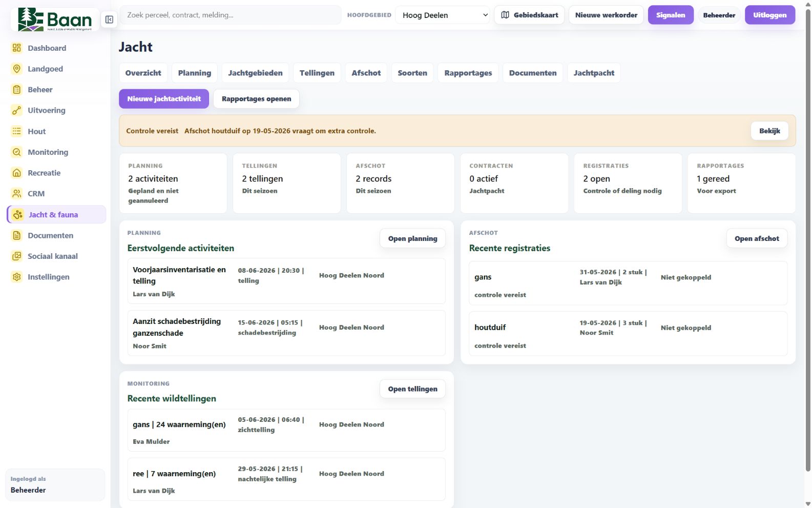Click the Dashboard grid icon
The height and width of the screenshot is (508, 812).
17,48
